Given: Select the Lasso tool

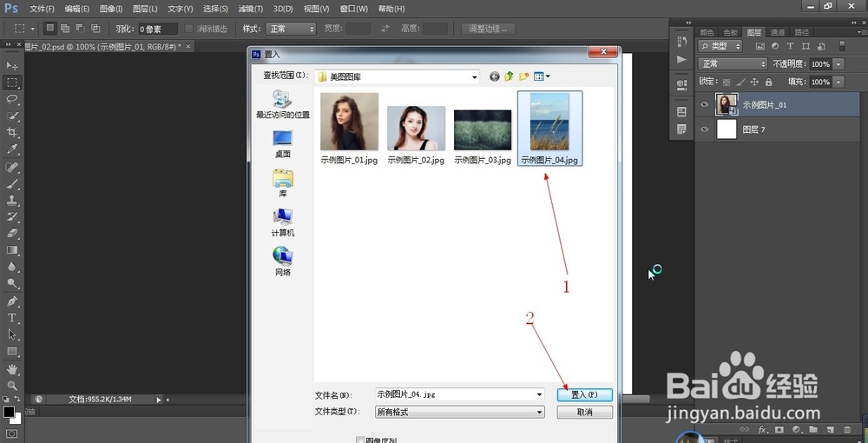Looking at the screenshot, I should tap(11, 99).
